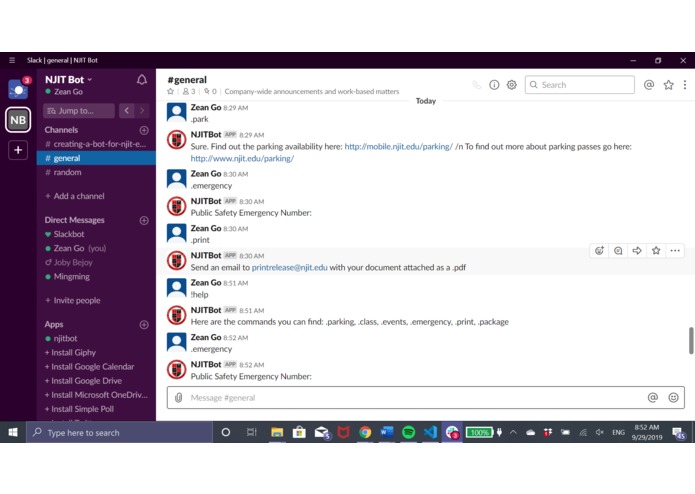
Task: Expand the NJIT Bot workspace menu
Action: click(x=69, y=80)
